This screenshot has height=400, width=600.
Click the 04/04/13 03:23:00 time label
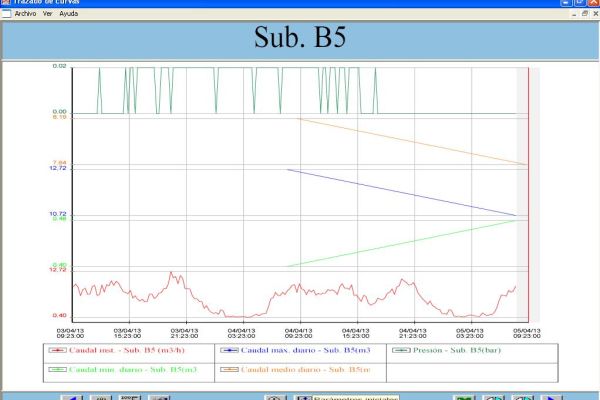(241, 333)
